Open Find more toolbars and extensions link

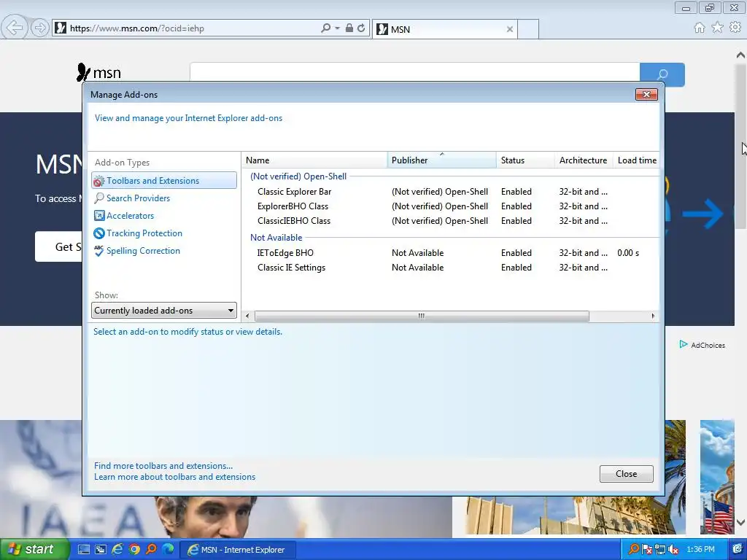(x=163, y=466)
